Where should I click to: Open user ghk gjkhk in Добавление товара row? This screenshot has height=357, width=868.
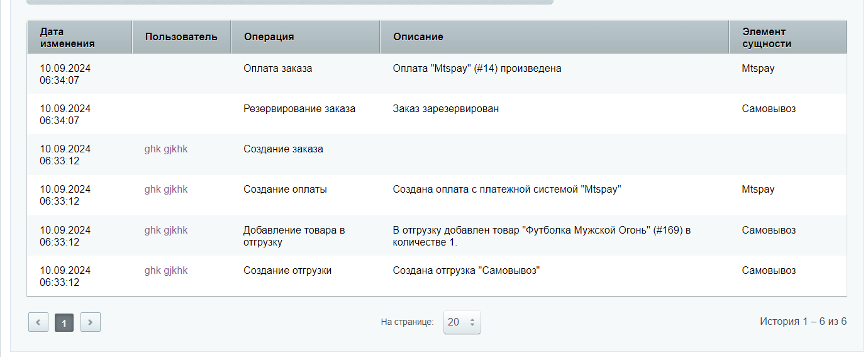166,230
